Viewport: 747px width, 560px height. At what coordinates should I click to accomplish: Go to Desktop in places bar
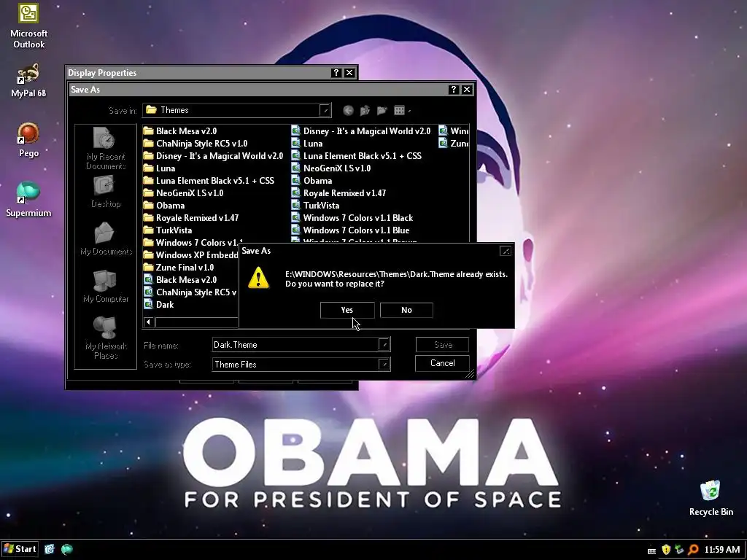coord(106,192)
